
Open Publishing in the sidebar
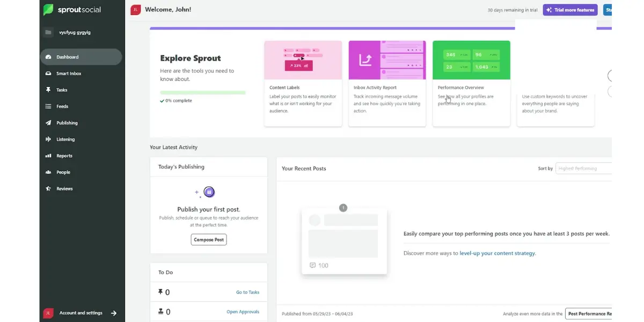[81, 123]
